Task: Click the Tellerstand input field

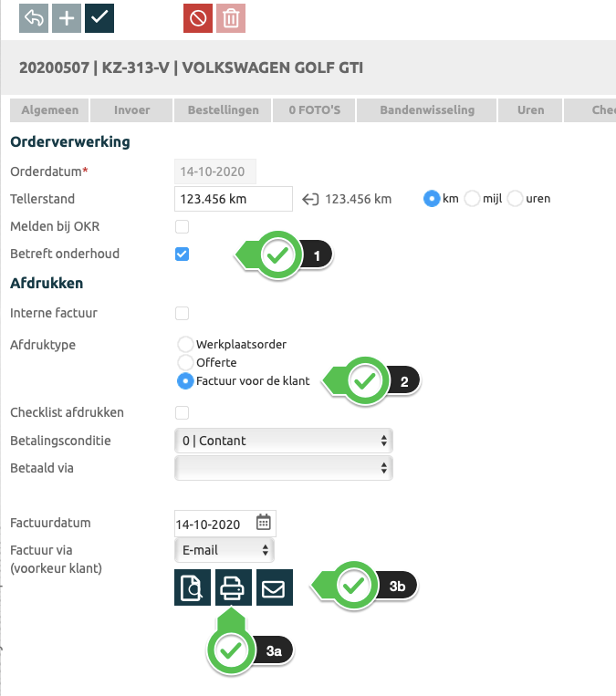Action: point(233,199)
